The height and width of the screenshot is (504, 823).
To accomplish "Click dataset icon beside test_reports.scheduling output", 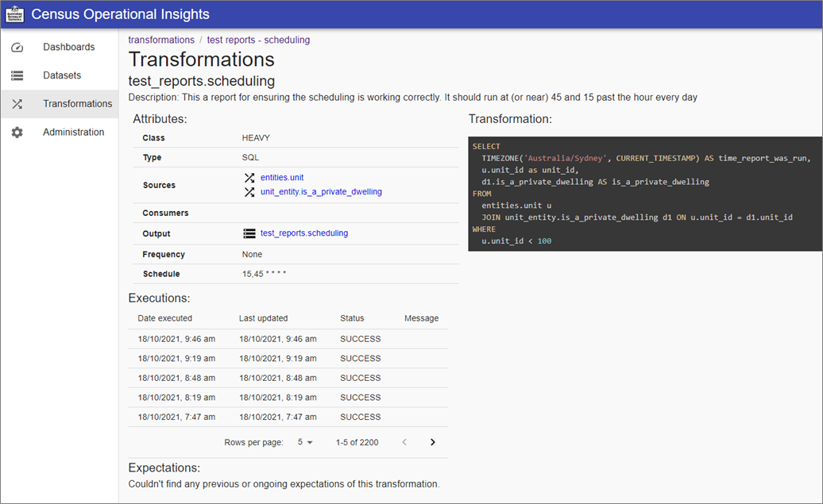I will point(249,233).
